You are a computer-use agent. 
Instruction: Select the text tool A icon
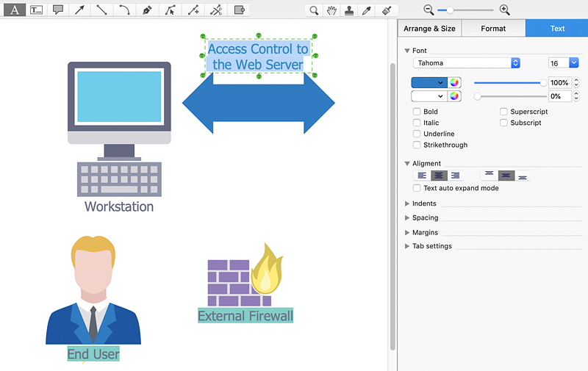tap(15, 10)
